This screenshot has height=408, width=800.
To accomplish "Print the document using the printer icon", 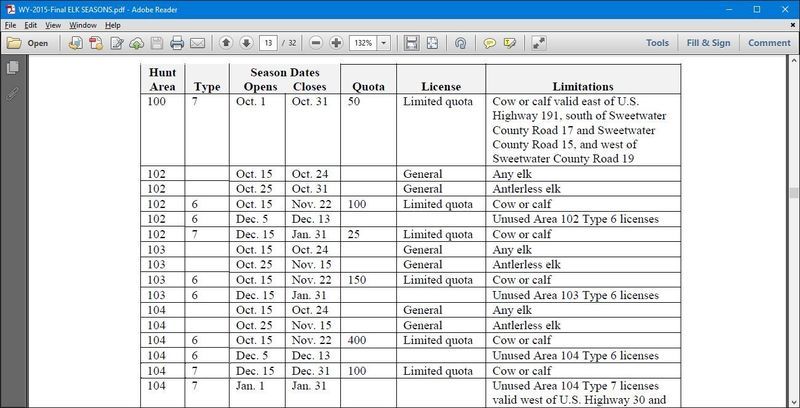I will pos(177,43).
